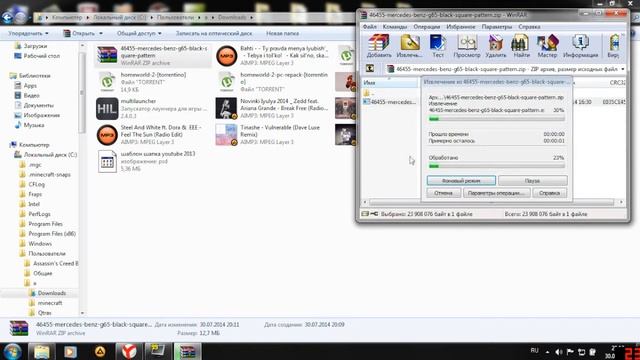640x360 pixels.
Task: Open the media player taskbar icon
Action: (x=70, y=351)
